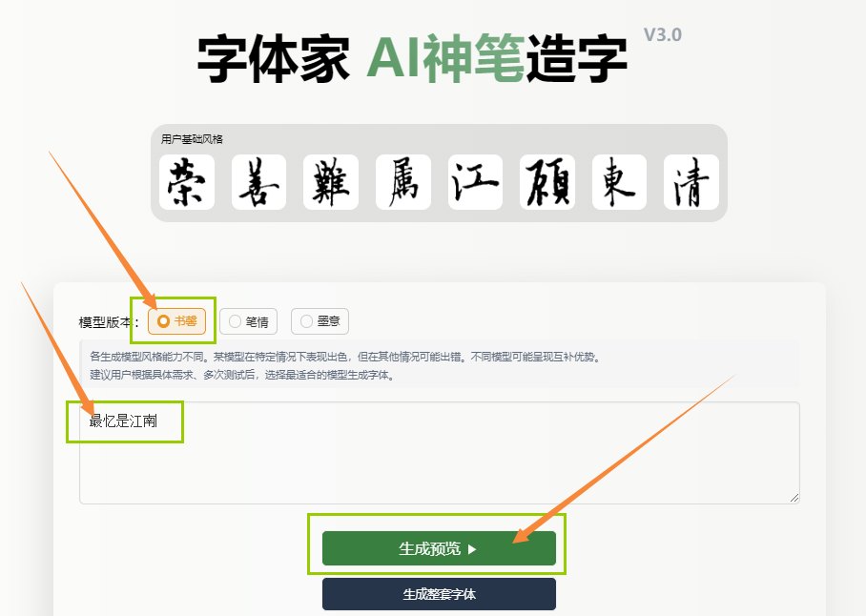Select the 清 calligraphy style thumbnail
866x616 pixels.
(691, 182)
